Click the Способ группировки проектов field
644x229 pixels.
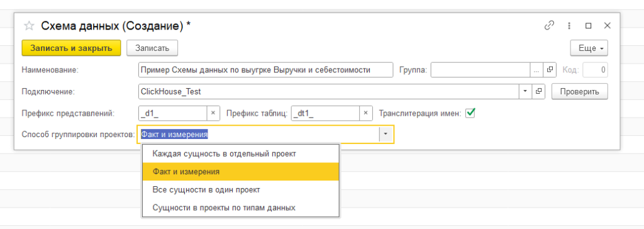(258, 134)
